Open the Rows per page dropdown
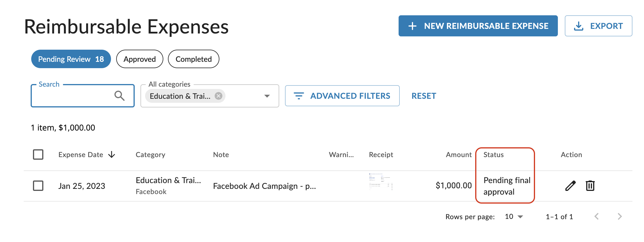 coord(514,217)
